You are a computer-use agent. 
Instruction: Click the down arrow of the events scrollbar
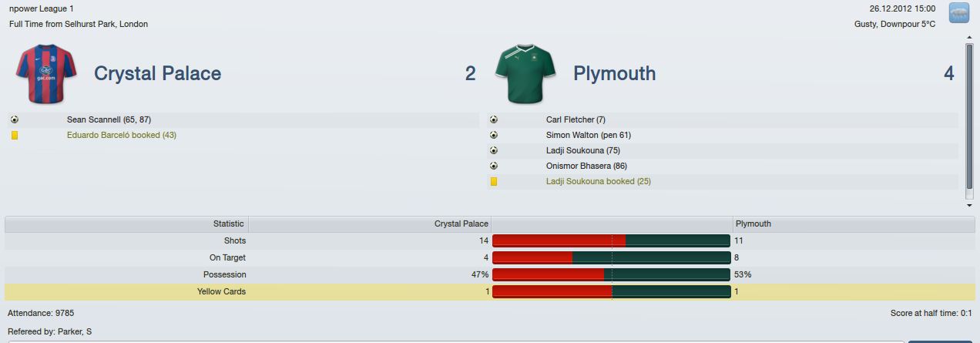coord(969,206)
